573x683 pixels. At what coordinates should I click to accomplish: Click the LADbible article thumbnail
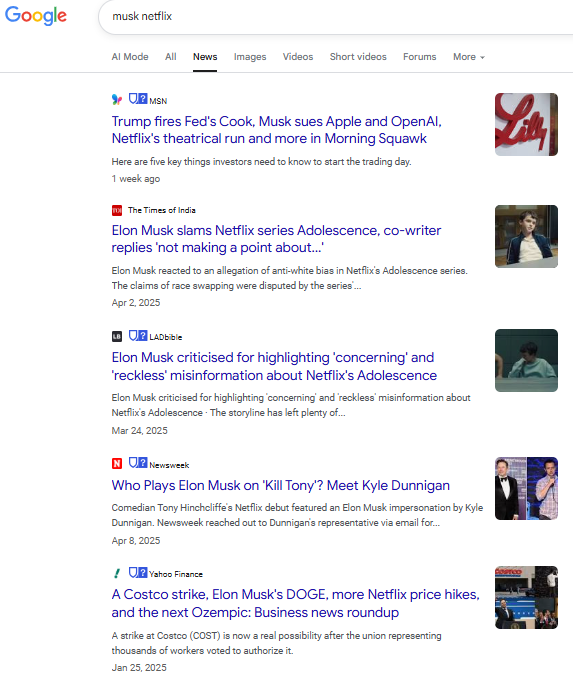526,361
